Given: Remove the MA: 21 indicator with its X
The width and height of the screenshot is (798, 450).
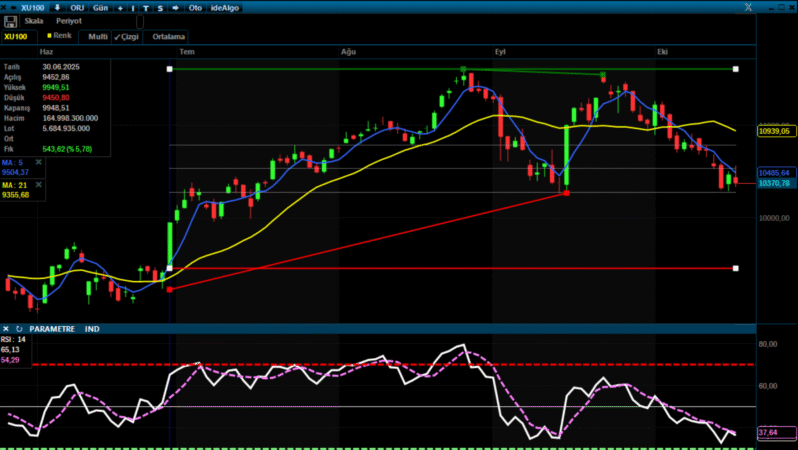Looking at the screenshot, I should coord(38,185).
